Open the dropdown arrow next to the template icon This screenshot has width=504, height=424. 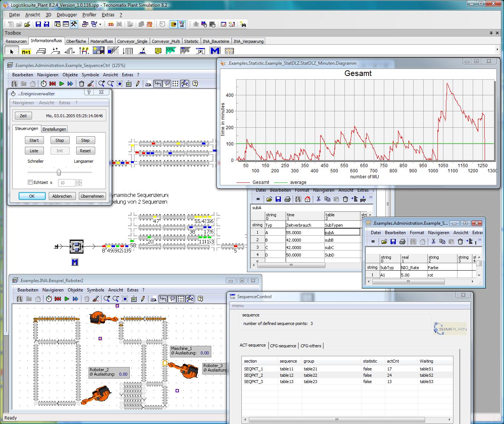tap(100, 24)
